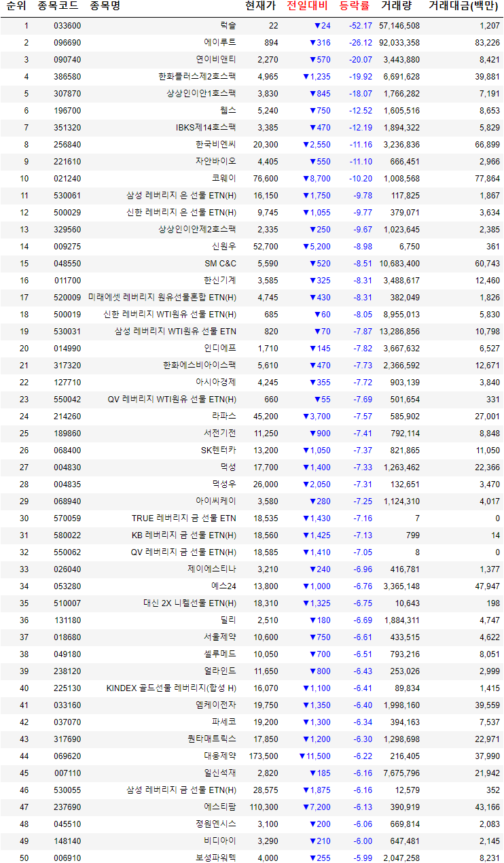Click 삼성 레버리지 WTI원유 선물 ETN
Image resolution: width=504 pixels, height=863 pixels.
[176, 332]
